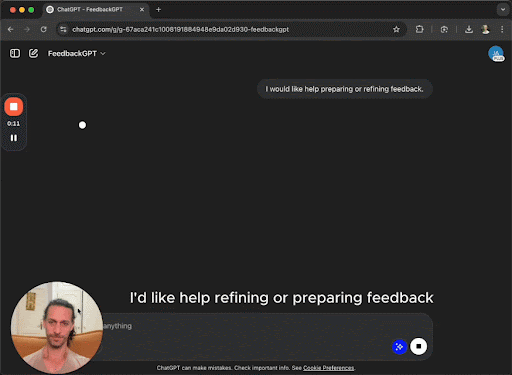Viewport: 512px width, 375px height.
Task: Open a new browser tab with plus
Action: (159, 10)
